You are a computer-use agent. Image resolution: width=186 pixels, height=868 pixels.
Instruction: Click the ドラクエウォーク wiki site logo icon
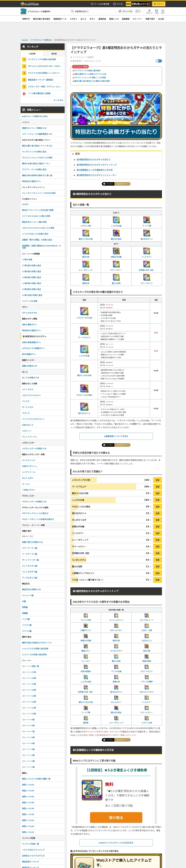(24, 11)
